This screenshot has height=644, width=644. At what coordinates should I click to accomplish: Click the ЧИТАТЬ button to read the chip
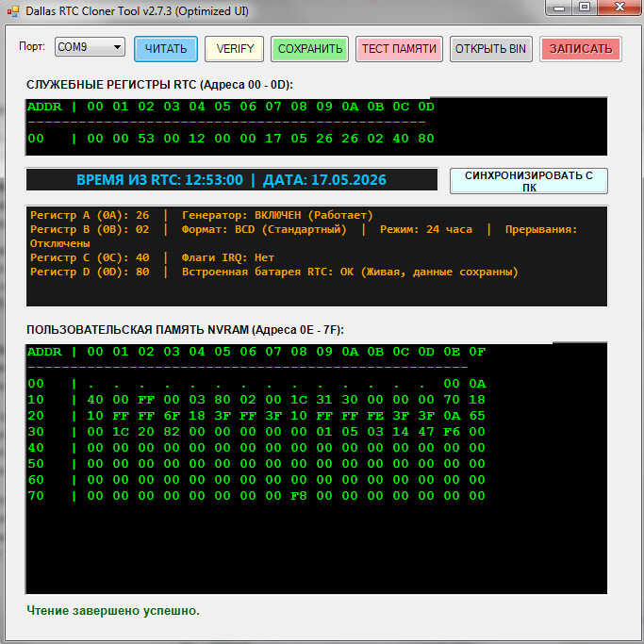(166, 49)
